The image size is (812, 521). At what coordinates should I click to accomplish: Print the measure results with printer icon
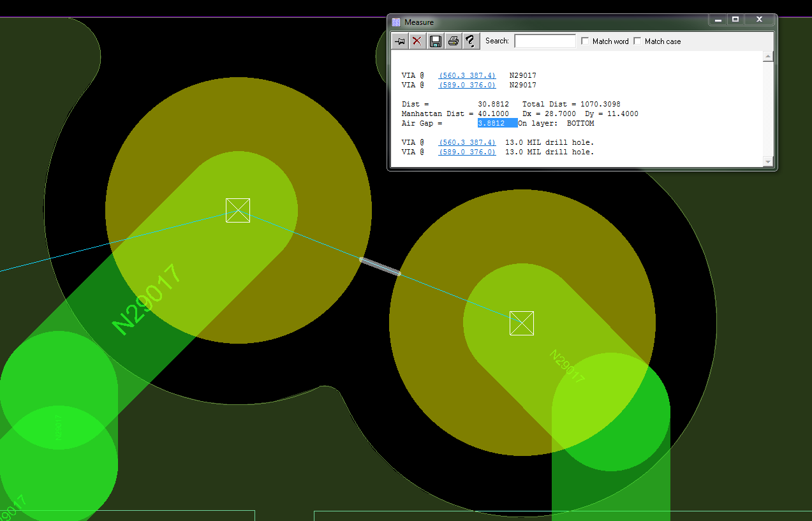(x=453, y=41)
